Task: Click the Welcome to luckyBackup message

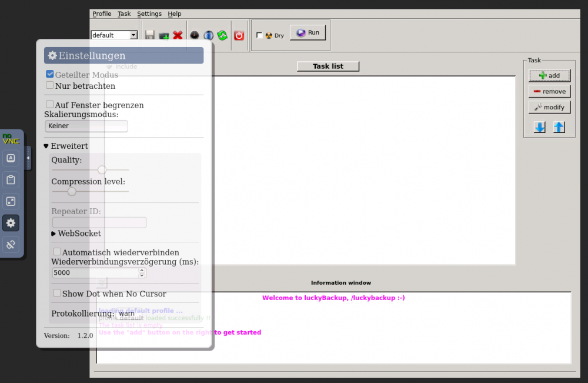Action: 334,298
